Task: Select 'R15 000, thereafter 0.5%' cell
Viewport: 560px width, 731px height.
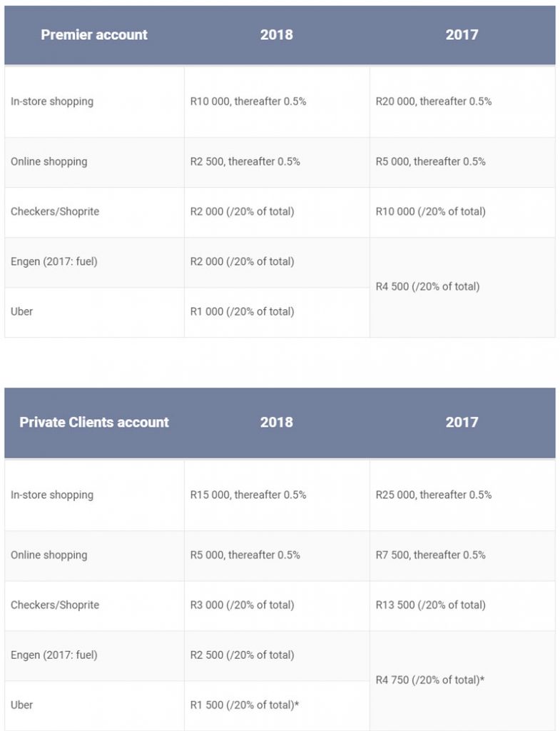Action: 248,495
